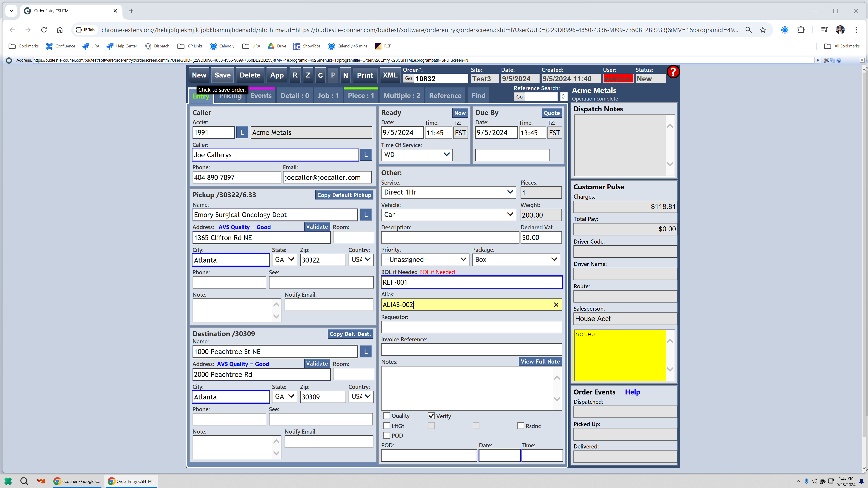Click the P toolbar button
The image size is (868, 488).
333,75
